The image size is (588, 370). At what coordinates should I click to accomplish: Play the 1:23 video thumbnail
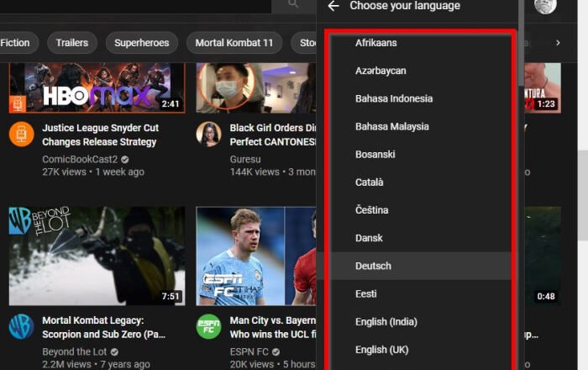tap(543, 87)
